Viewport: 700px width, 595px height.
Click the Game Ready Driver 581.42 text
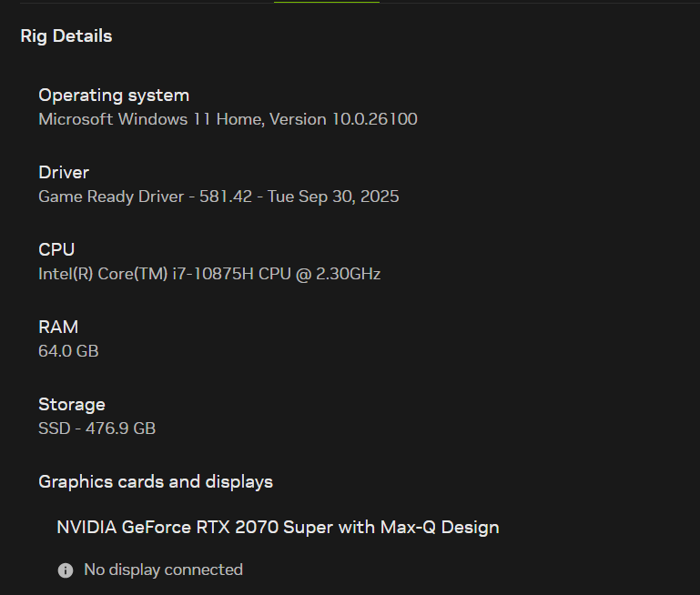218,197
